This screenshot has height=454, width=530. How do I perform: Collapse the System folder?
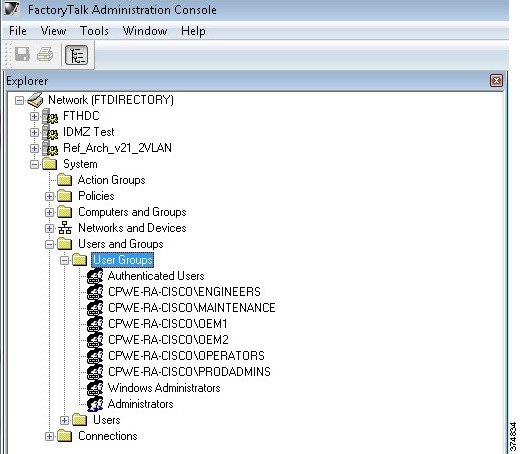pyautogui.click(x=34, y=164)
